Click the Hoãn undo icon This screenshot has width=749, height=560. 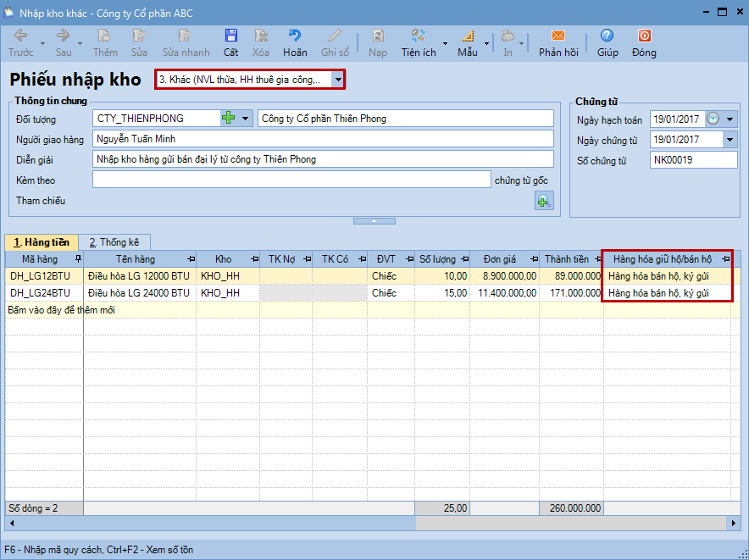coord(295,36)
